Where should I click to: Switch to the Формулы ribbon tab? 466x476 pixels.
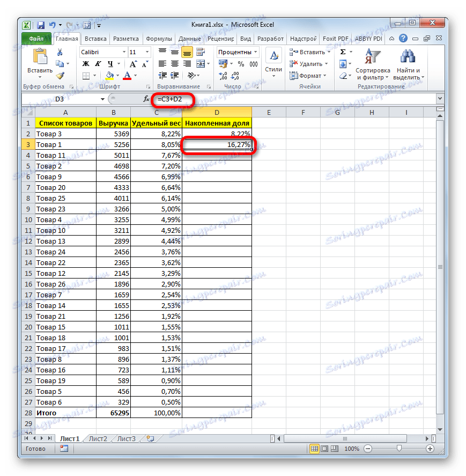pos(159,39)
